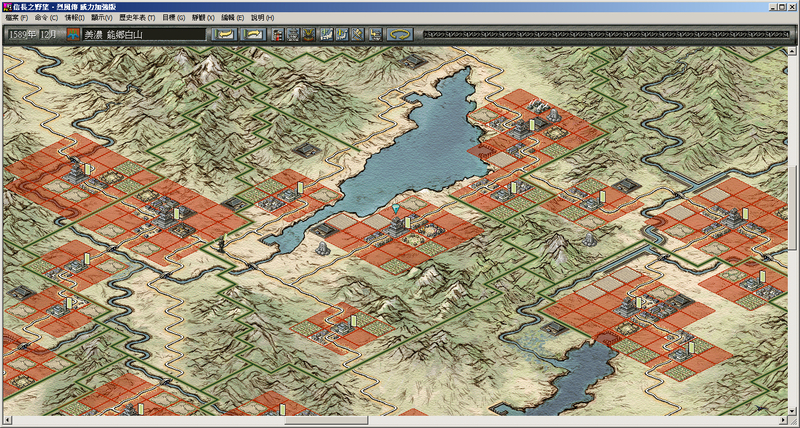Select the map with yellow moon icon
The width and height of the screenshot is (800, 428).
[342, 35]
